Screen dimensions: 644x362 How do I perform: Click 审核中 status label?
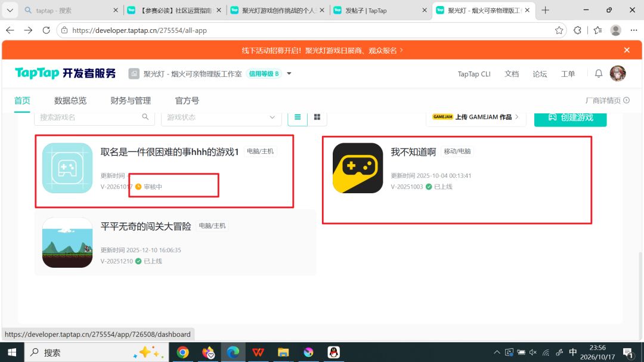(153, 187)
